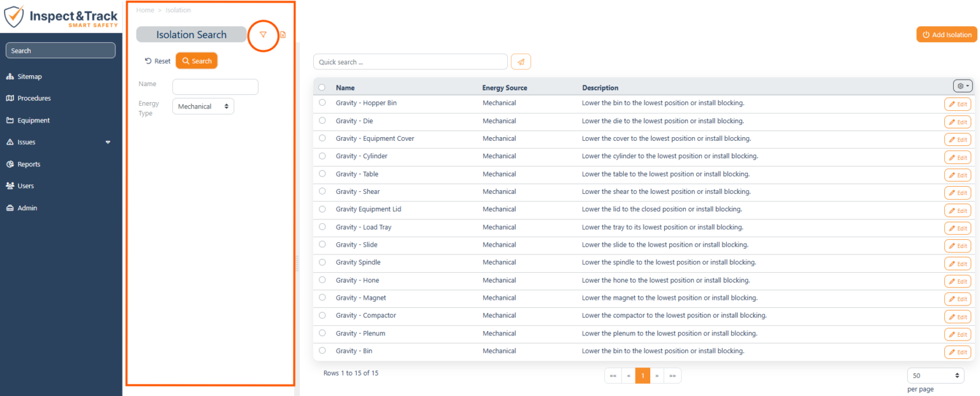980x396 pixels.
Task: Open the Reports sidebar icon
Action: pos(10,165)
